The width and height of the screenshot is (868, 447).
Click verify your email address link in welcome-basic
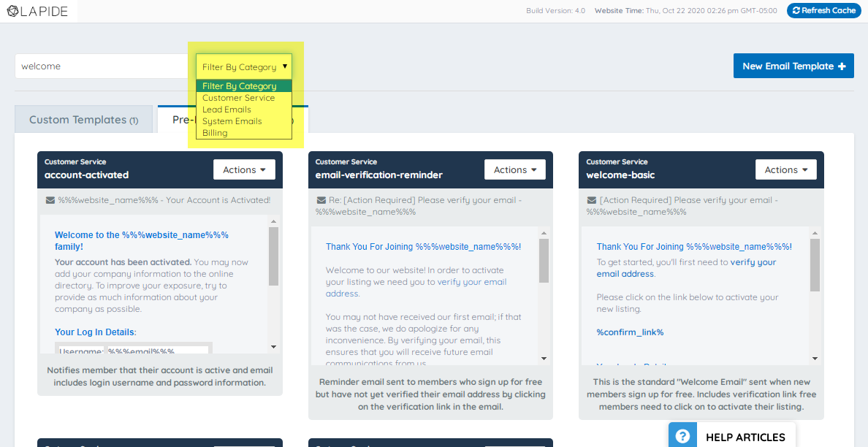tap(686, 268)
